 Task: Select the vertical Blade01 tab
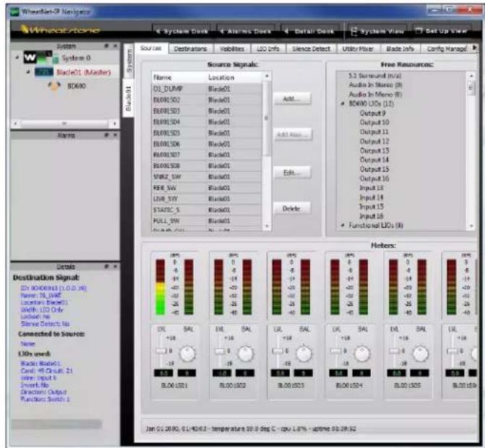pos(129,98)
